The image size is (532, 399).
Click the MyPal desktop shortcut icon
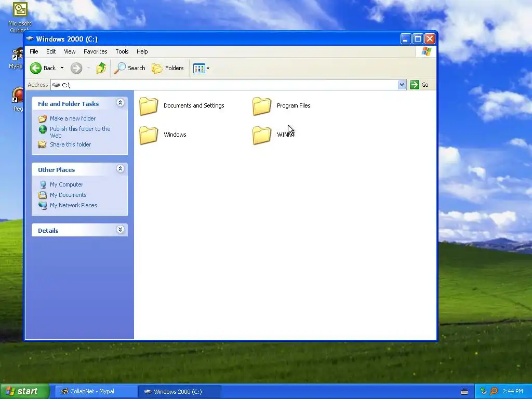pyautogui.click(x=18, y=54)
